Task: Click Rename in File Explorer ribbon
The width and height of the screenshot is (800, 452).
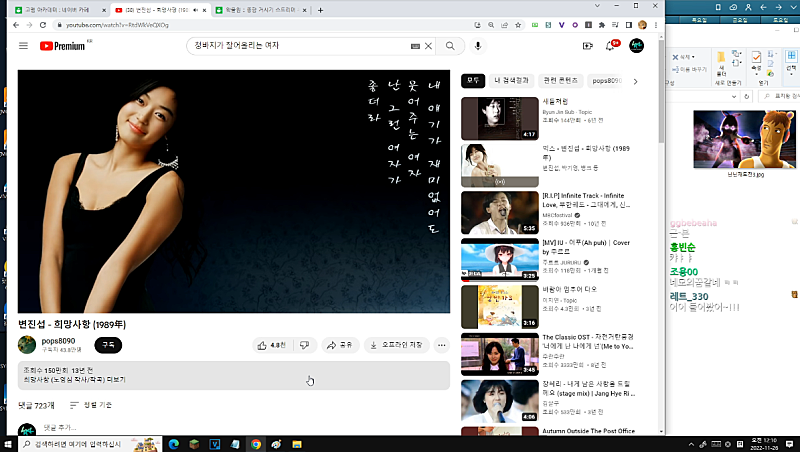Action: pyautogui.click(x=689, y=69)
